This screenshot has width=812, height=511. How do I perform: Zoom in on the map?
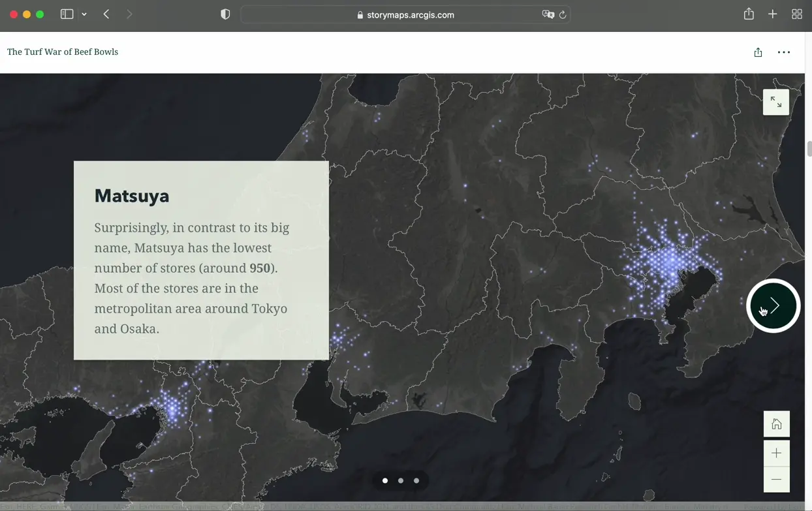point(777,453)
